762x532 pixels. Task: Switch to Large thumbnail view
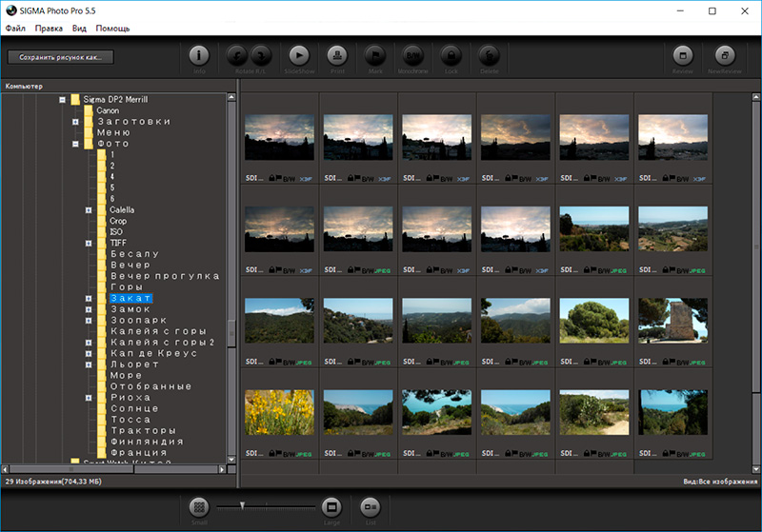coord(331,506)
